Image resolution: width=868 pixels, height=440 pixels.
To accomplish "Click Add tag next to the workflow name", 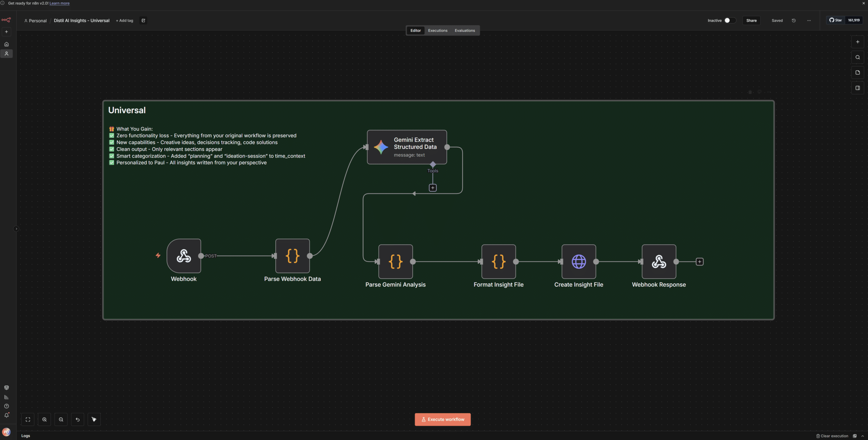I will [124, 21].
